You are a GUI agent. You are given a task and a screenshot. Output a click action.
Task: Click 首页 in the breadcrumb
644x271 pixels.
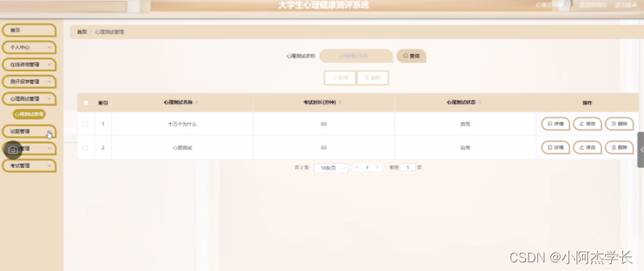[x=82, y=32]
